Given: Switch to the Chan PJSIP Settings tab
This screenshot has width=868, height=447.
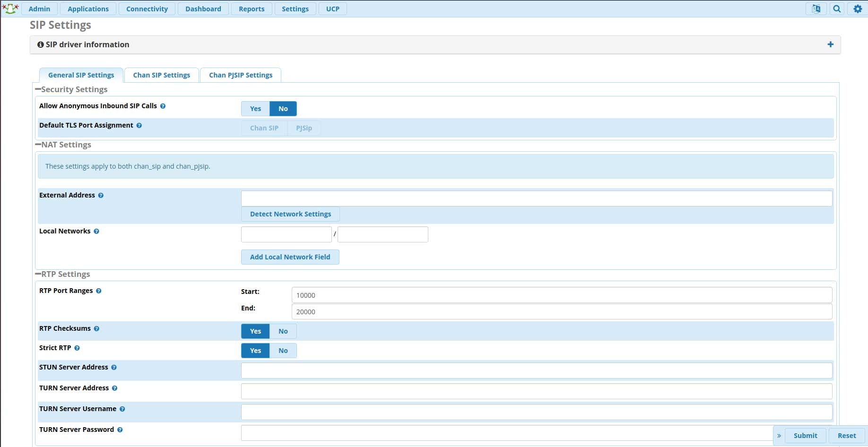Looking at the screenshot, I should pyautogui.click(x=241, y=75).
